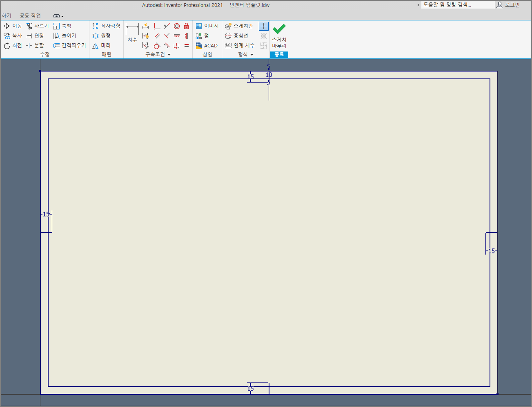Viewport: 532px width, 407px height.
Task: Toggle 스케치만 sketch-only format
Action: pyautogui.click(x=239, y=26)
